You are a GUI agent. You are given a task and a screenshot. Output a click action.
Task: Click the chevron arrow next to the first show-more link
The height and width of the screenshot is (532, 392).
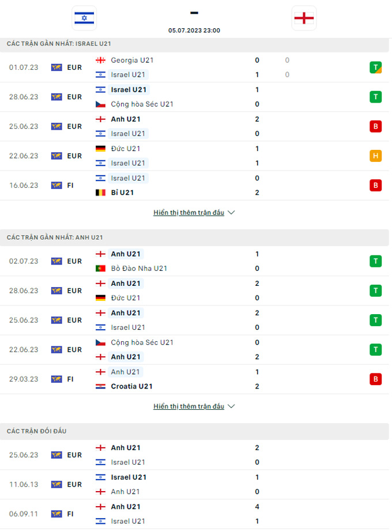(231, 212)
